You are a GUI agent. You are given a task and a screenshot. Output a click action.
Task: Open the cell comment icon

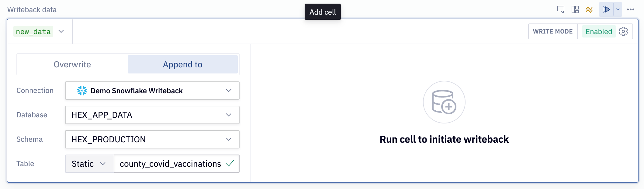(560, 9)
